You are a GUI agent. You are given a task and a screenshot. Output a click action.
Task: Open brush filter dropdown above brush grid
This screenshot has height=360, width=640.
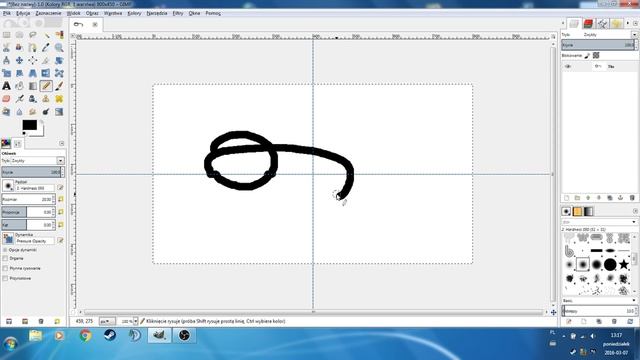pos(599,222)
